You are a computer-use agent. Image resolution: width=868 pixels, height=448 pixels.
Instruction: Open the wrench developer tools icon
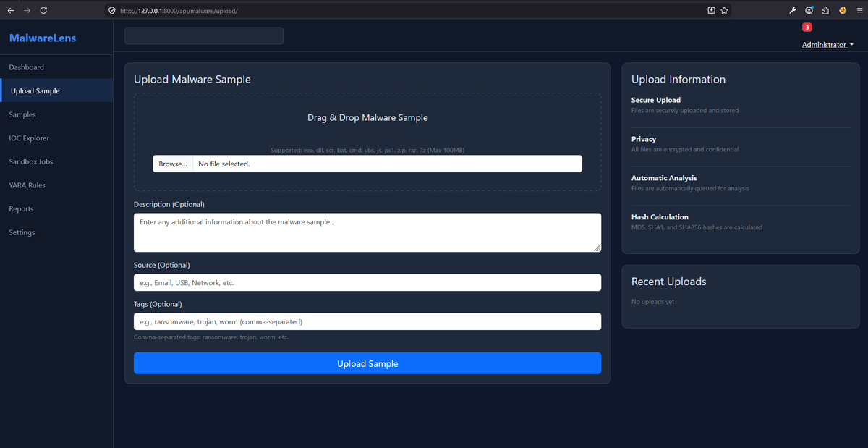pyautogui.click(x=793, y=11)
